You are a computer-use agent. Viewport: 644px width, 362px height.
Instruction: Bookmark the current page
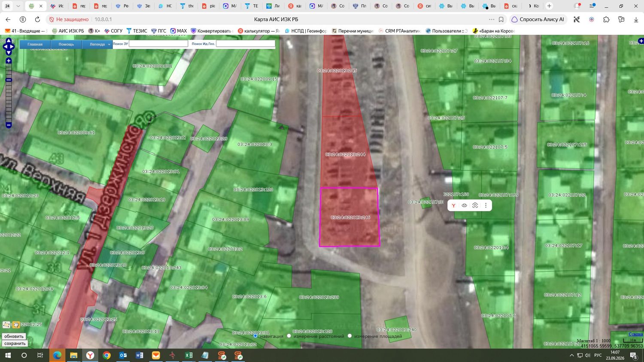point(501,19)
